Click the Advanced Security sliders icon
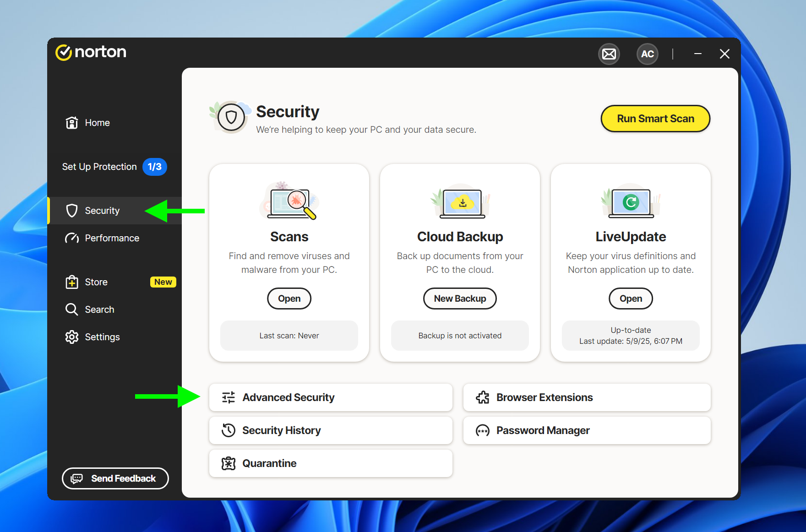Screen dimensions: 806x532 point(229,397)
